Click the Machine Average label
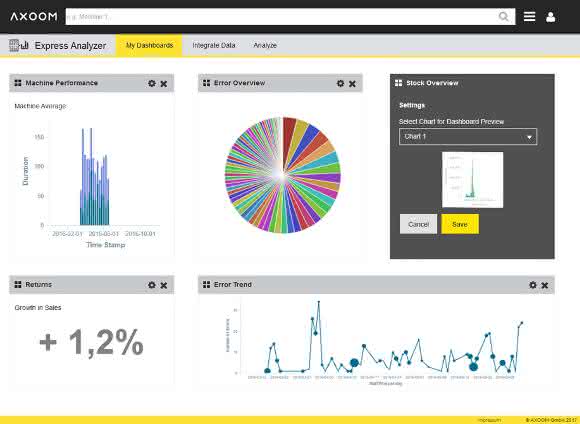Viewport: 580px width, 424px height. tap(40, 106)
